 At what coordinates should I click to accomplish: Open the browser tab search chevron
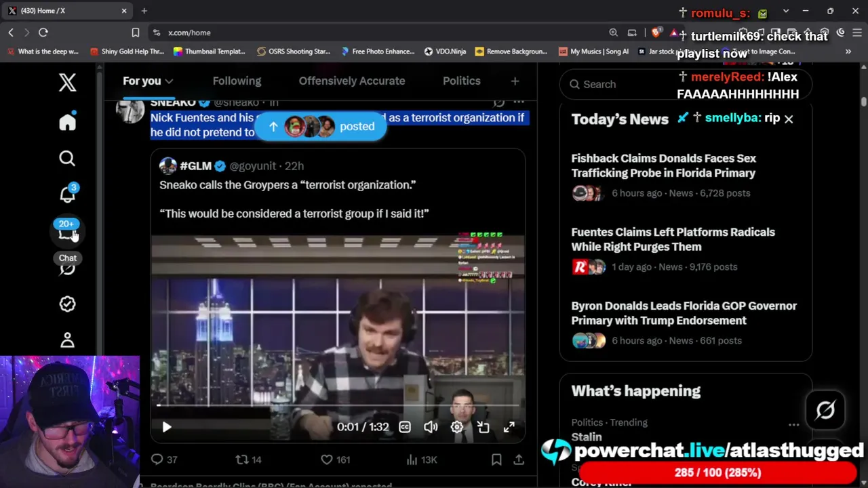(786, 11)
